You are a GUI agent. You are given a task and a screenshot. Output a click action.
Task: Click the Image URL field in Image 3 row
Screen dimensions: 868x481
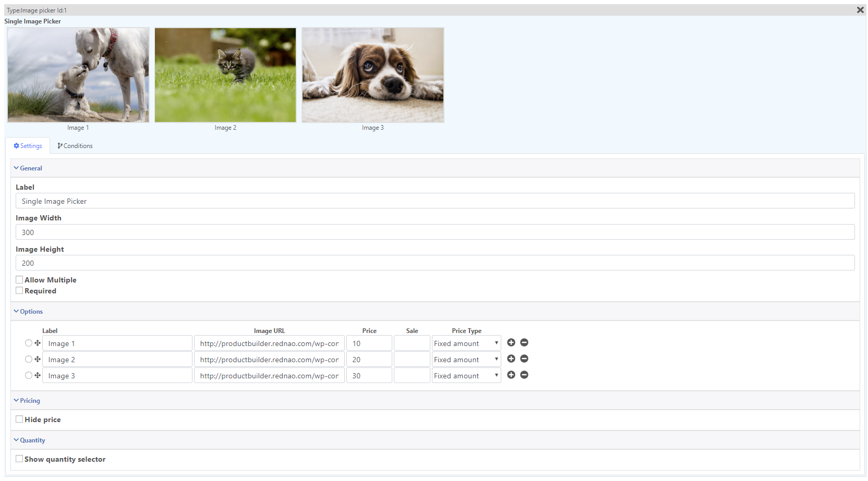(269, 376)
